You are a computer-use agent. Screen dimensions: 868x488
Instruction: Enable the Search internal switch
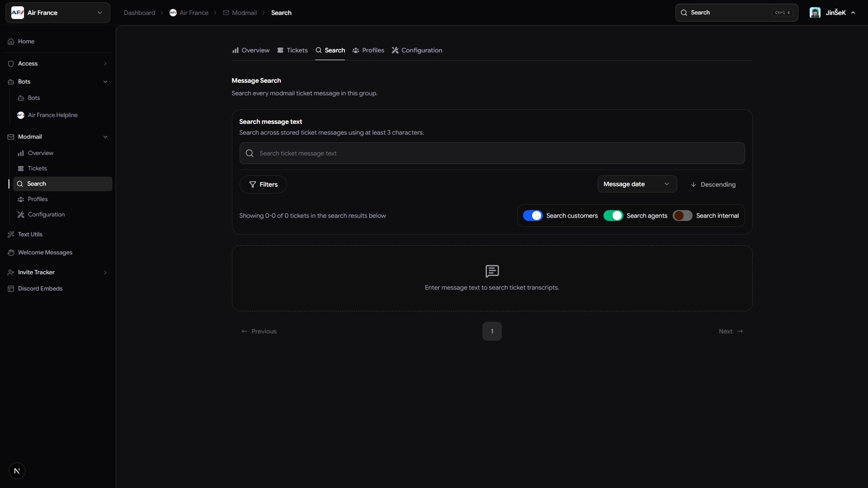pyautogui.click(x=683, y=216)
